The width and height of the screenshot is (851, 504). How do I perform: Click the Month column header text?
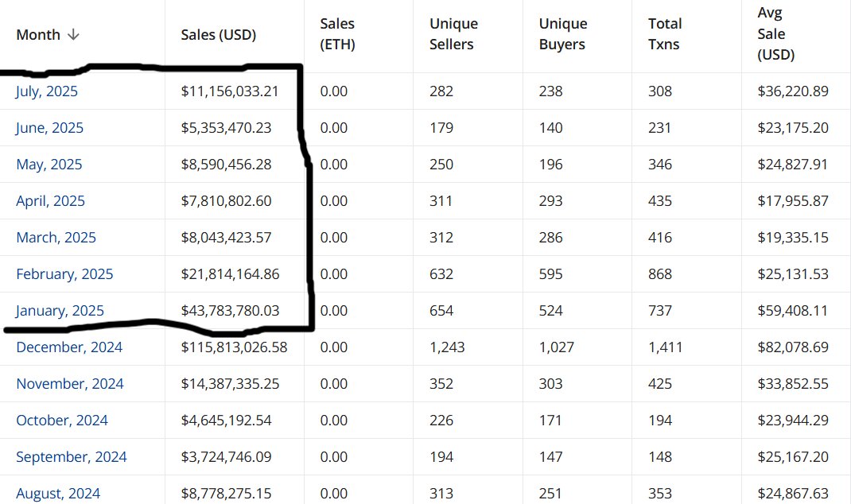(37, 35)
